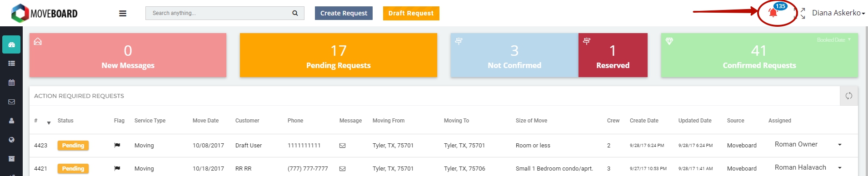The width and height of the screenshot is (868, 176).
Task: Click the refresh icon in Action Required Requests
Action: tap(849, 96)
